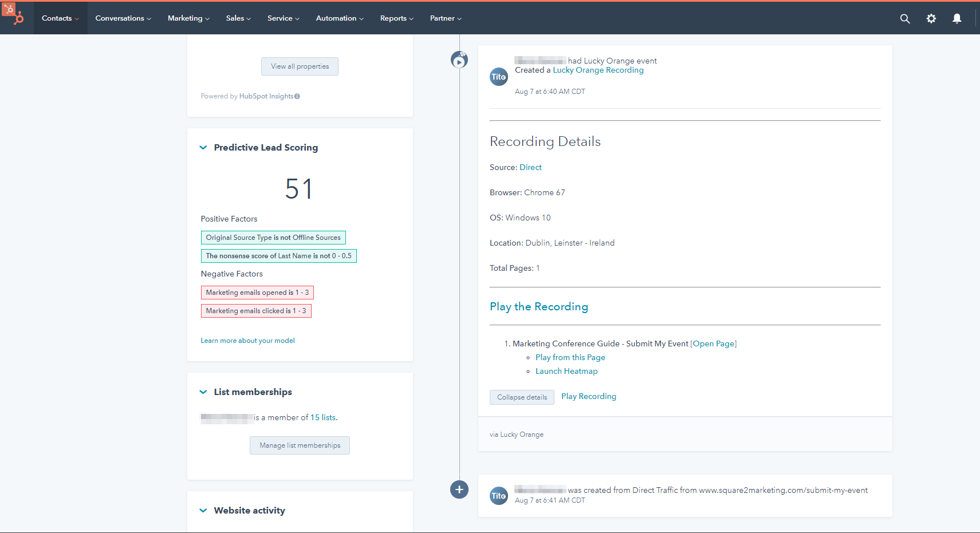Click View all properties button
The image size is (980, 533).
[x=300, y=66]
